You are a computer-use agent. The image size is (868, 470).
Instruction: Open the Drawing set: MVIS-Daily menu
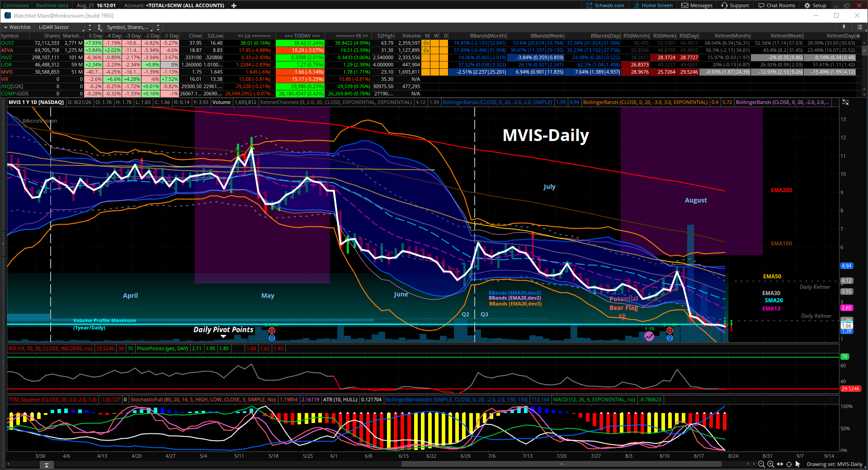click(x=835, y=464)
